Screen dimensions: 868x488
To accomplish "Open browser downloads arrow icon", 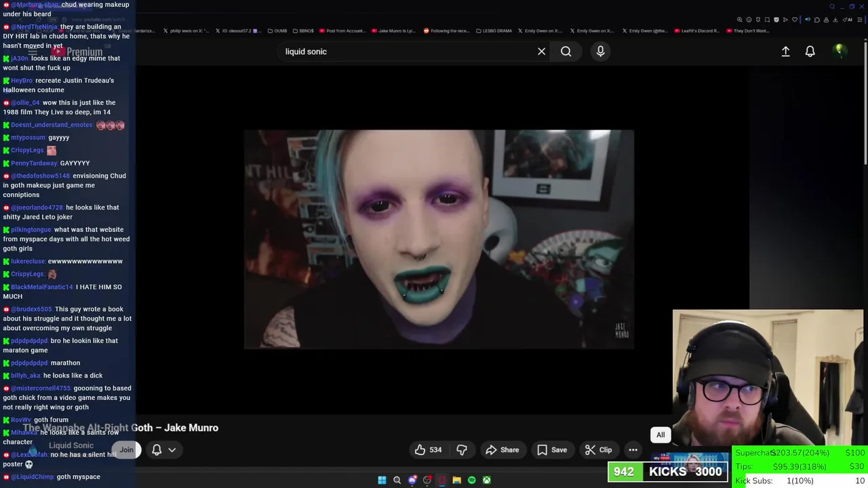I will click(835, 20).
